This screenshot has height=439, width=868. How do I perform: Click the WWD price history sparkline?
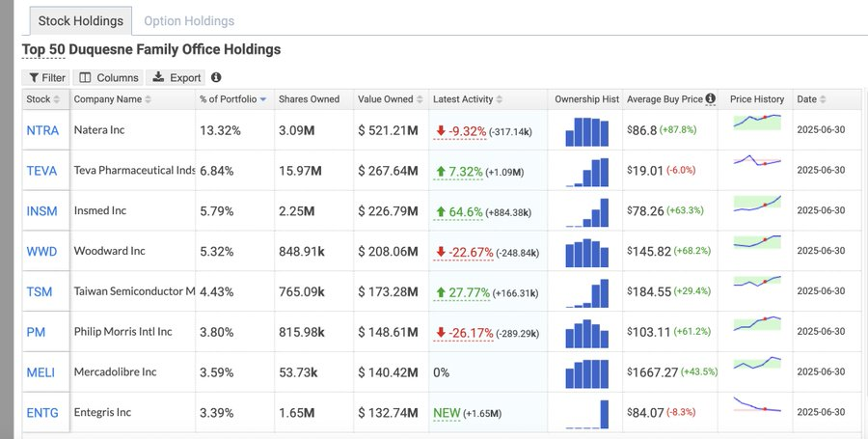pos(757,241)
